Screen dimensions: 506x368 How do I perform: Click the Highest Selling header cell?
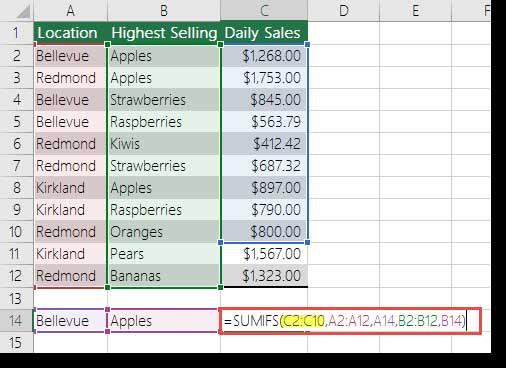click(164, 33)
